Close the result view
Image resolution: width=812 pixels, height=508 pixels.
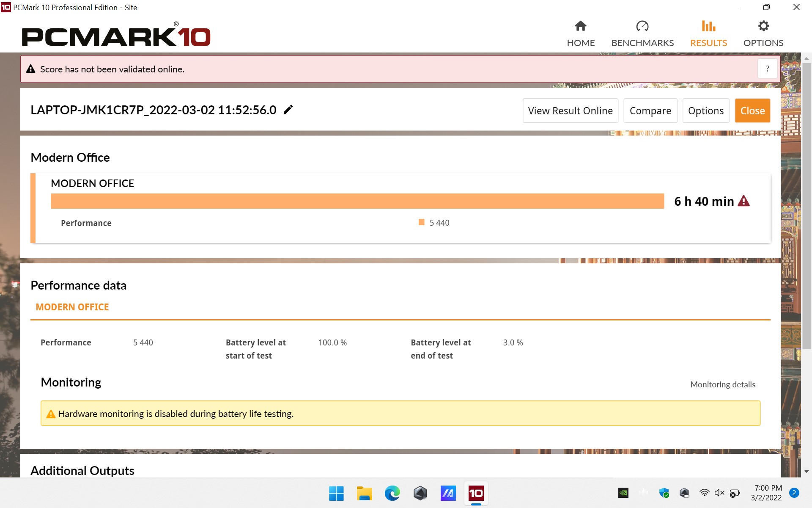(752, 111)
